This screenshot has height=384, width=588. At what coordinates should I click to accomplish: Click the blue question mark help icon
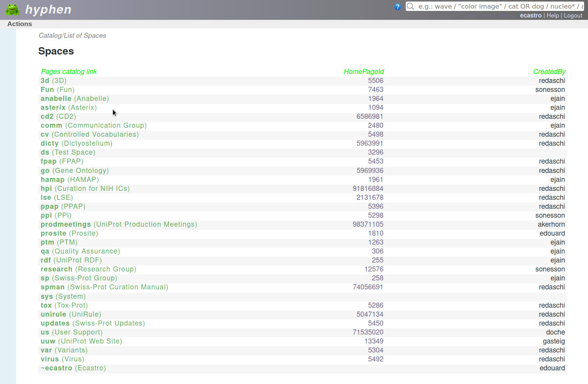[398, 7]
